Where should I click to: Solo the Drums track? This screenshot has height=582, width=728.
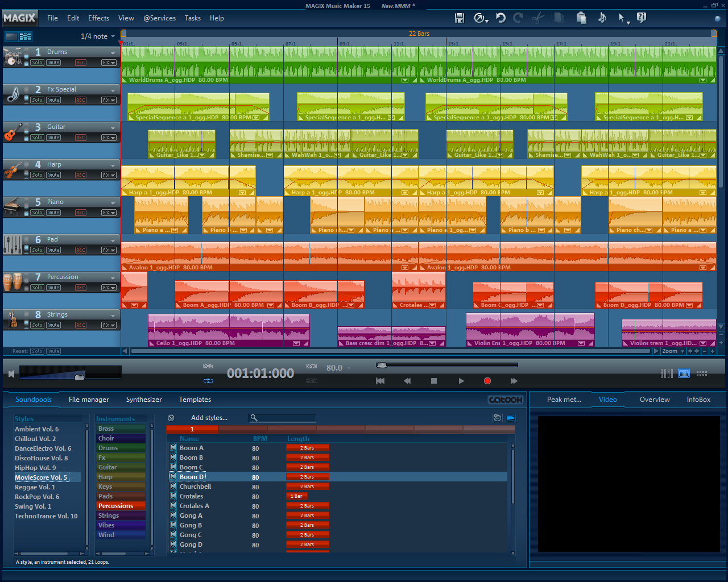tap(37, 63)
